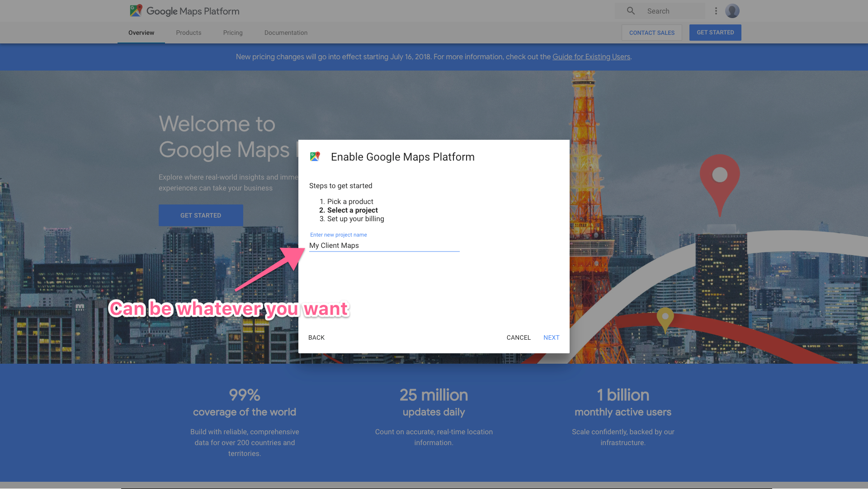Open the user account avatar
The width and height of the screenshot is (868, 489).
pos(732,11)
